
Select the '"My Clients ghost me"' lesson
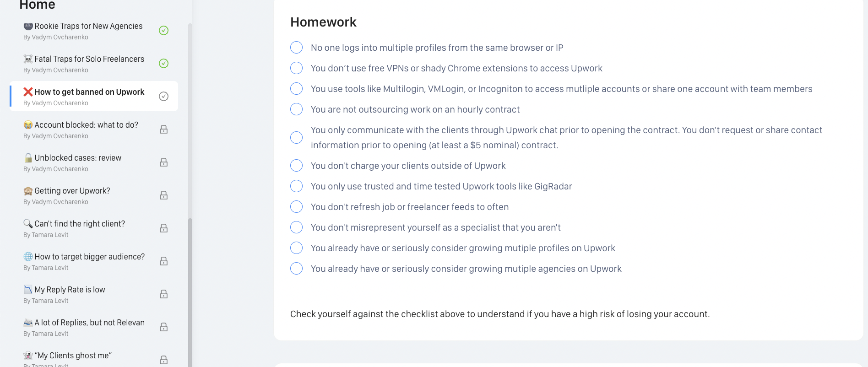click(x=94, y=359)
